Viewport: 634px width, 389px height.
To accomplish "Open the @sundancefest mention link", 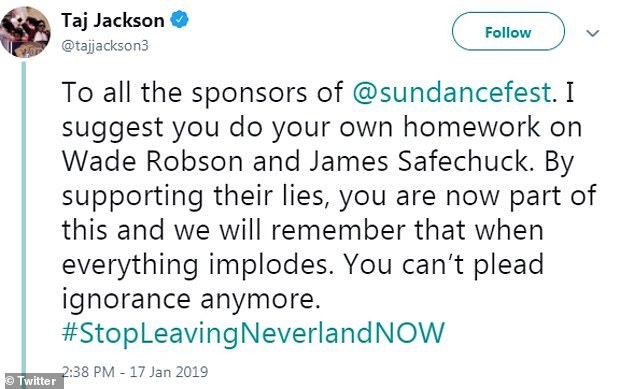I will (452, 92).
